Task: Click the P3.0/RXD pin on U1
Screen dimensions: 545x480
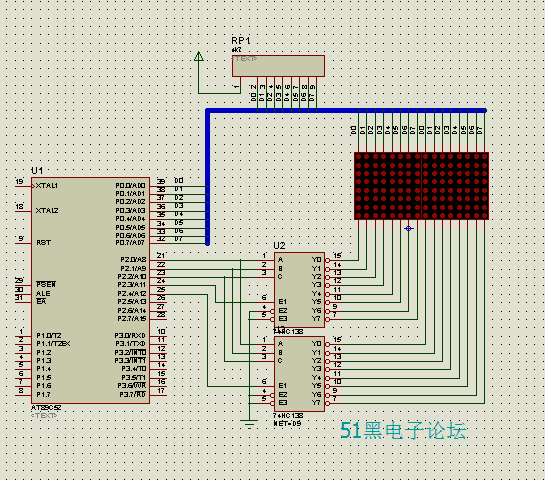Action: click(130, 335)
